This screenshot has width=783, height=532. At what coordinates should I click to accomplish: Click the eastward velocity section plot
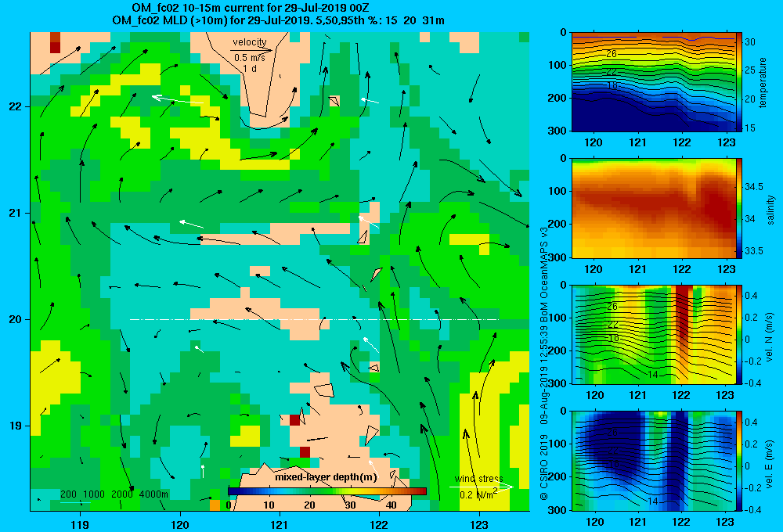coord(653,461)
